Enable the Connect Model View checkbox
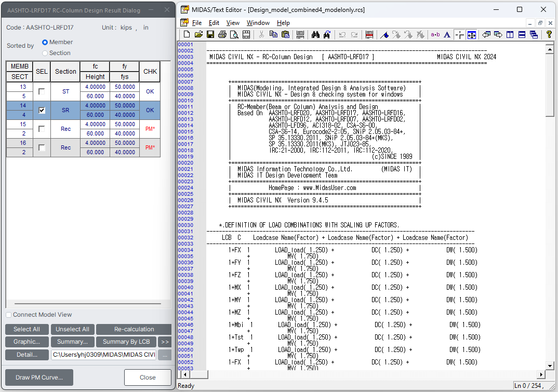This screenshot has width=558, height=392. (x=9, y=315)
